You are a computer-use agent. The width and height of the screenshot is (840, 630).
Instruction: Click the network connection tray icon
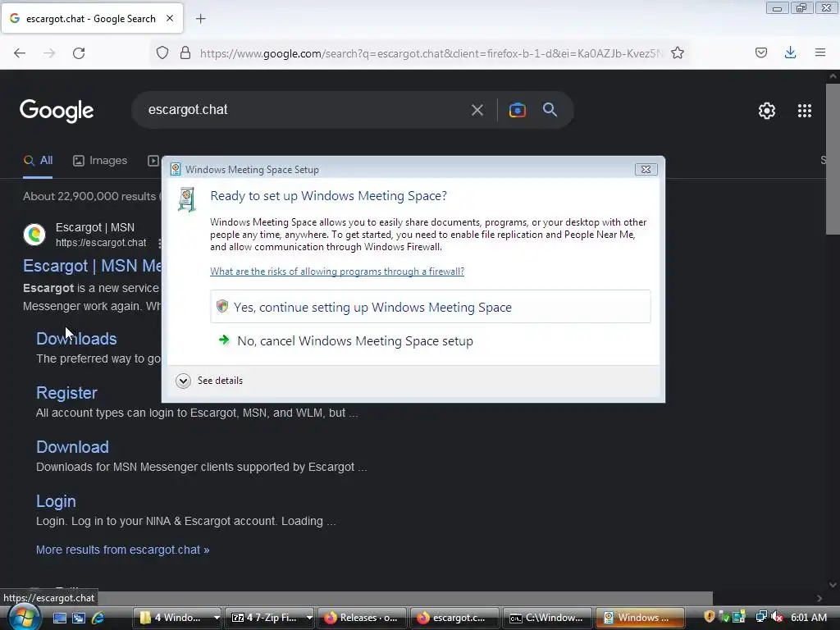(761, 617)
